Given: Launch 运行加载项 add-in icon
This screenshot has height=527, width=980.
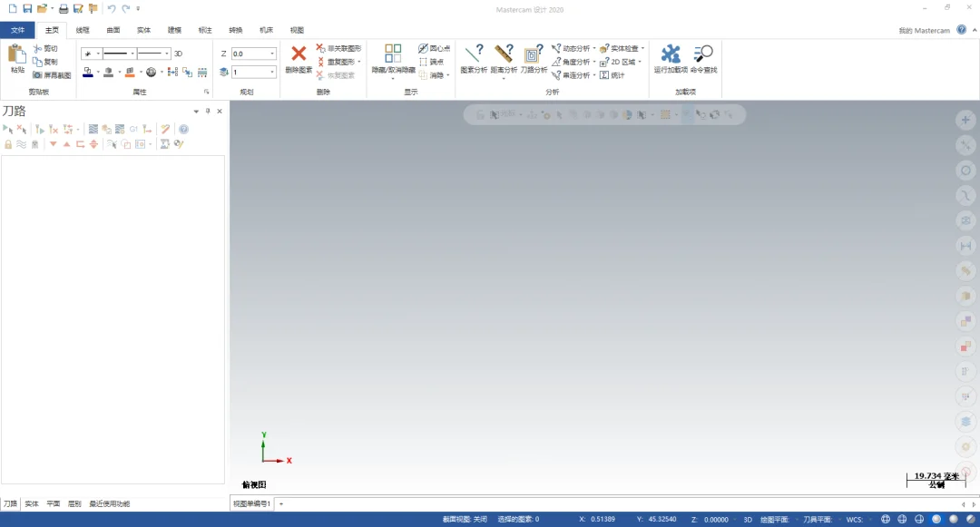Looking at the screenshot, I should [x=671, y=54].
